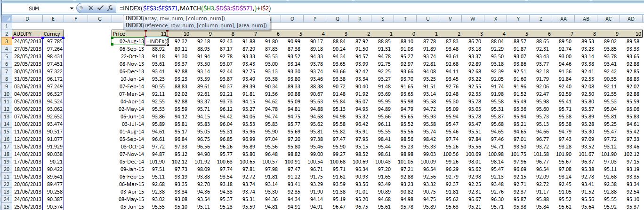Image resolution: width=644 pixels, height=210 pixels.
Task: Click the cell being edited with =INDEX(
Action: tap(157, 41)
